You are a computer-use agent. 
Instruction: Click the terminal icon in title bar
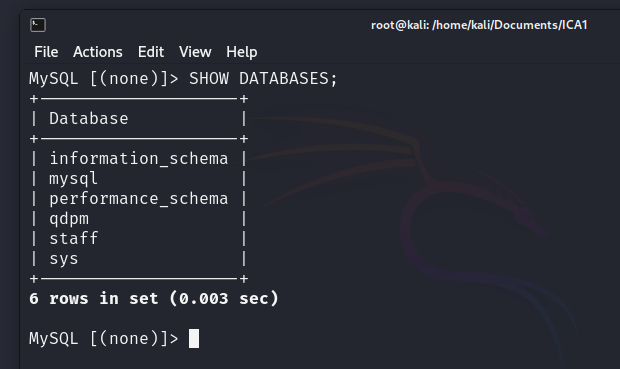[38, 25]
